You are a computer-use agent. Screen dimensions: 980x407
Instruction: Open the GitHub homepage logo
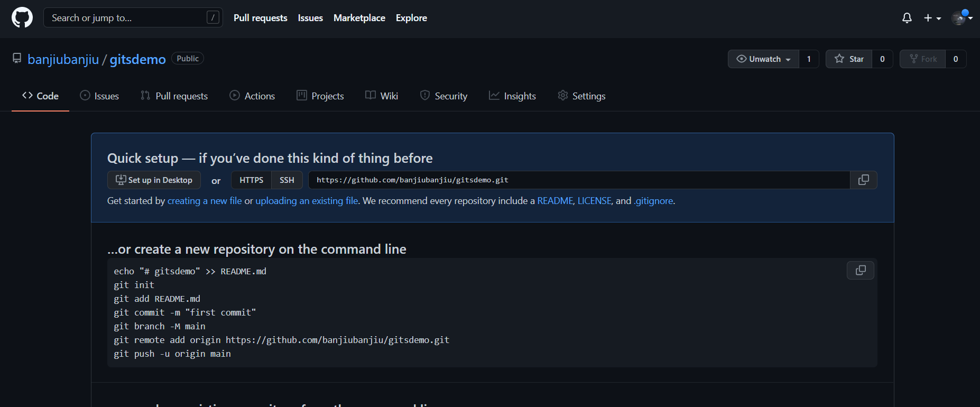[22, 17]
